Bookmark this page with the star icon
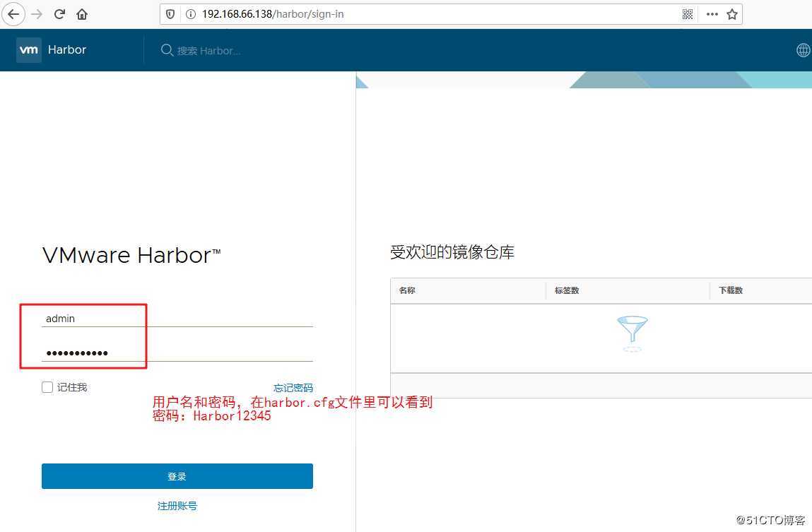 [x=731, y=14]
